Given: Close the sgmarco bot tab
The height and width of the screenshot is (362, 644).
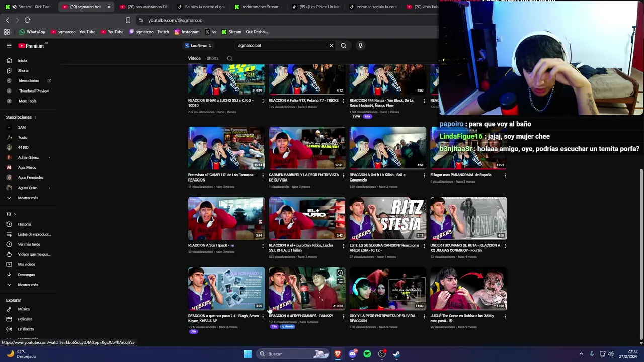Looking at the screenshot, I should click(x=109, y=7).
